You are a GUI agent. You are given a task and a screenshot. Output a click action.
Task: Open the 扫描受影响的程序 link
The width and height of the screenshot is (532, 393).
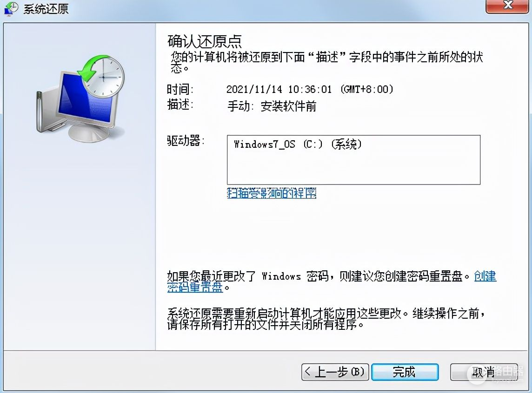[x=272, y=193]
